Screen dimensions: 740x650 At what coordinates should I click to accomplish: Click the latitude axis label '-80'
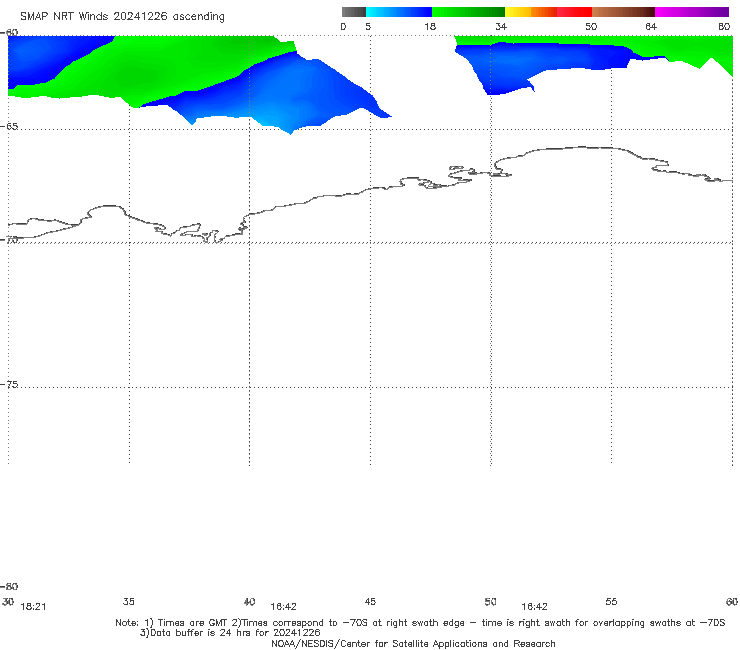9,587
